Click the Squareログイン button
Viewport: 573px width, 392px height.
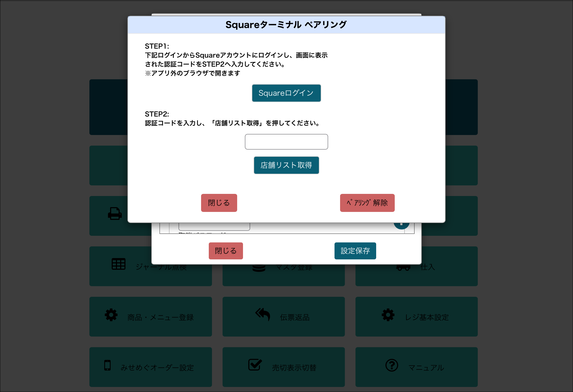coord(286,93)
